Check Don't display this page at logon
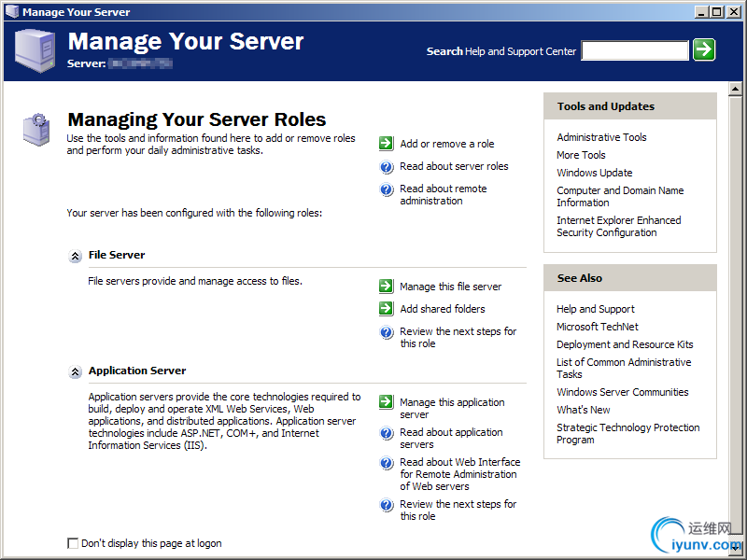This screenshot has height=560, width=747. pyautogui.click(x=73, y=543)
